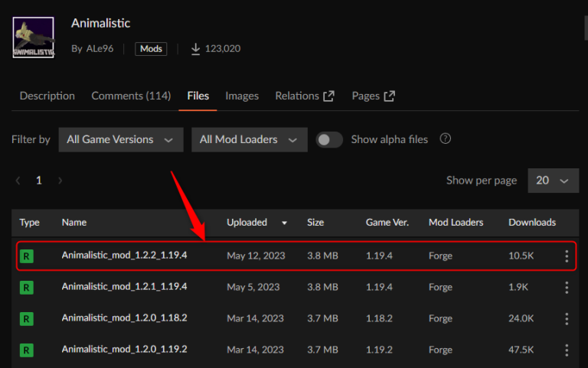Open file Animalistic_mod_1.2.2_1.19.4

[x=124, y=256]
